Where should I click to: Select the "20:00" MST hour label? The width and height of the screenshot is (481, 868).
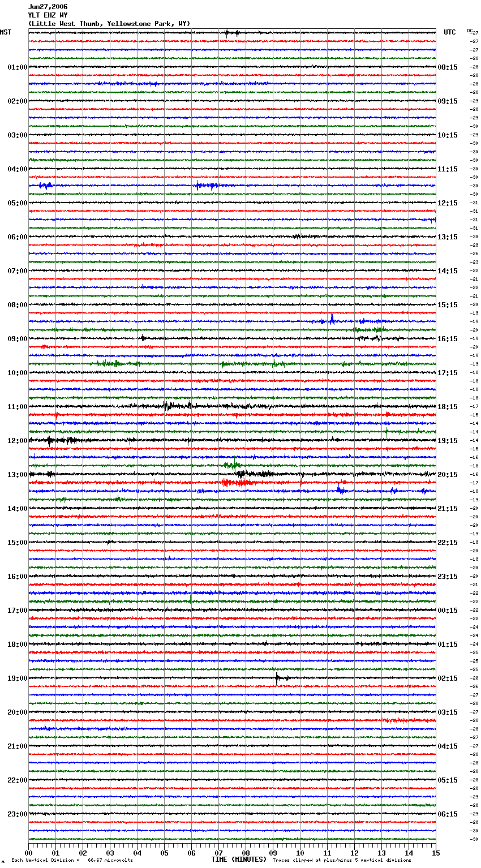click(x=18, y=712)
